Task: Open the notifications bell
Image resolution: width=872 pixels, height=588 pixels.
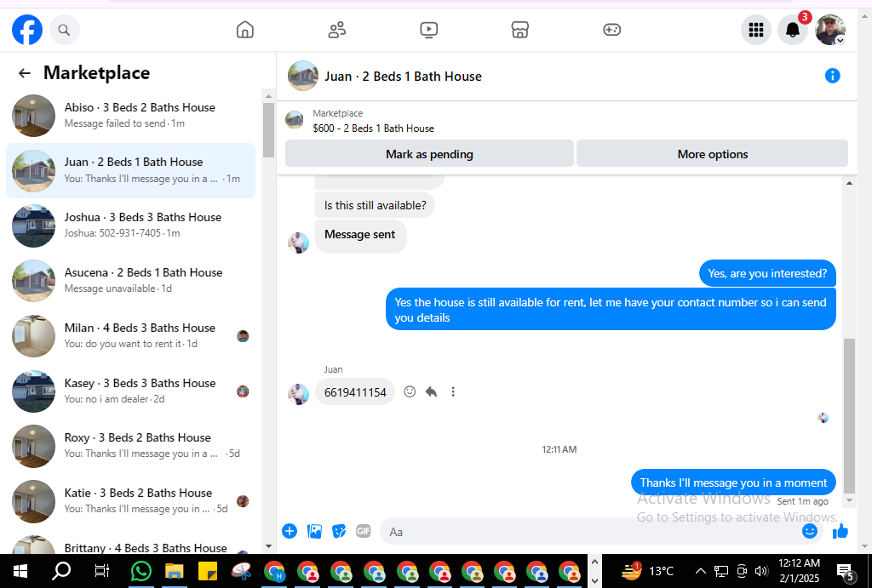Action: click(793, 30)
